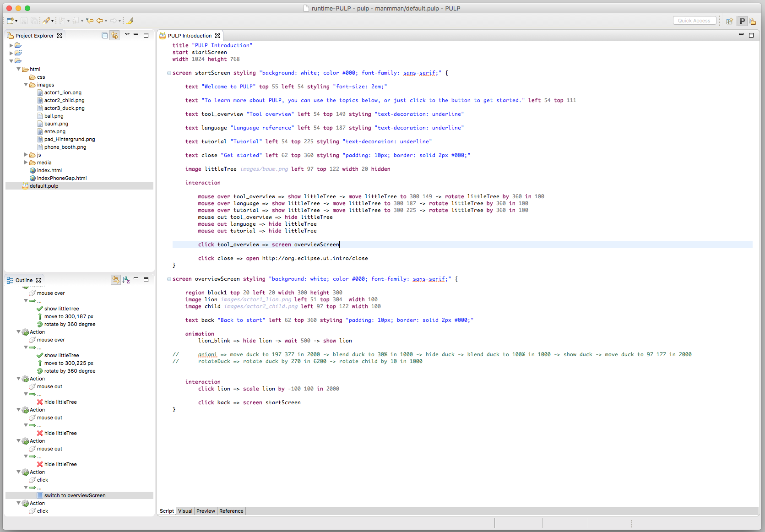Viewport: 765px width, 532px height.
Task: Click the red macOS close window button
Action: pyautogui.click(x=9, y=8)
